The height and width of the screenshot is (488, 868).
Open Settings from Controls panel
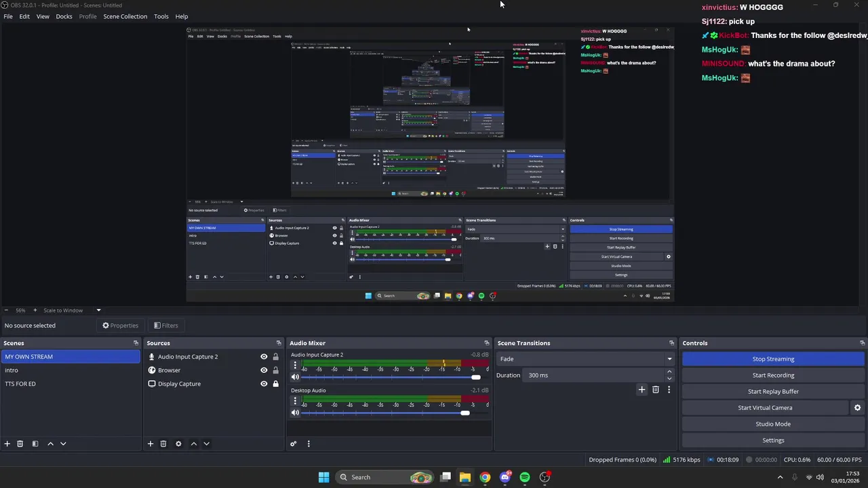point(773,441)
